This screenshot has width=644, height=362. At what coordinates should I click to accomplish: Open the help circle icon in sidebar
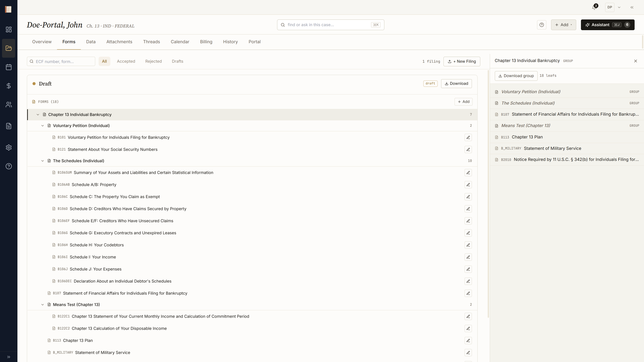[x=9, y=166]
